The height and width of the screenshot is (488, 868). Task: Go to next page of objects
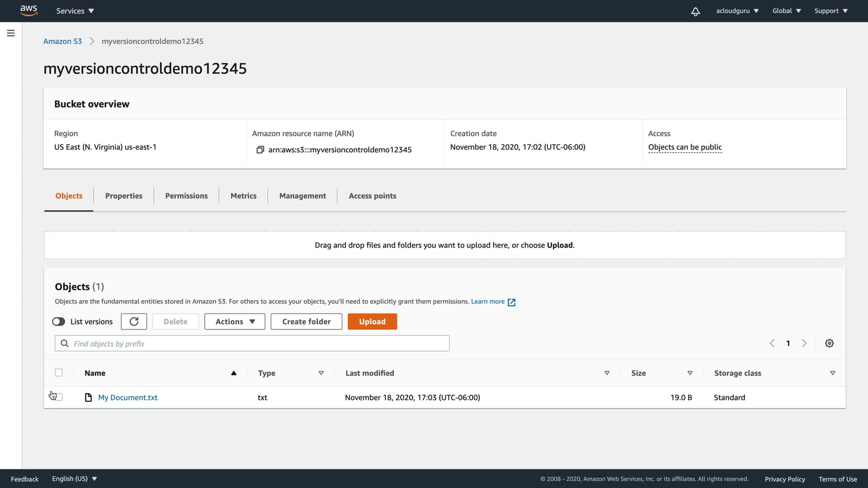pos(804,343)
